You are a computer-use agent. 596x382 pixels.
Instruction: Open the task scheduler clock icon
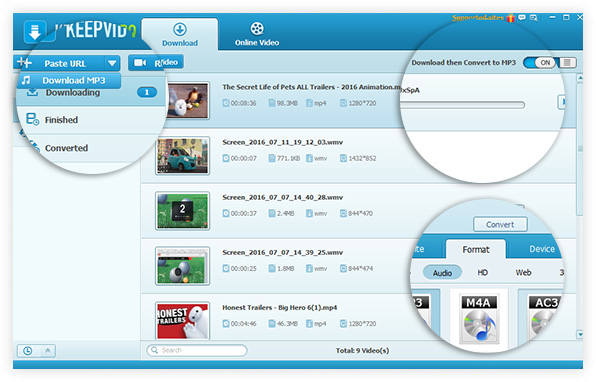pos(27,350)
